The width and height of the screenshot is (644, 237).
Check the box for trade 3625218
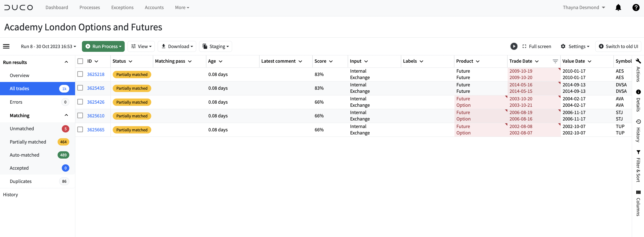[x=80, y=74]
